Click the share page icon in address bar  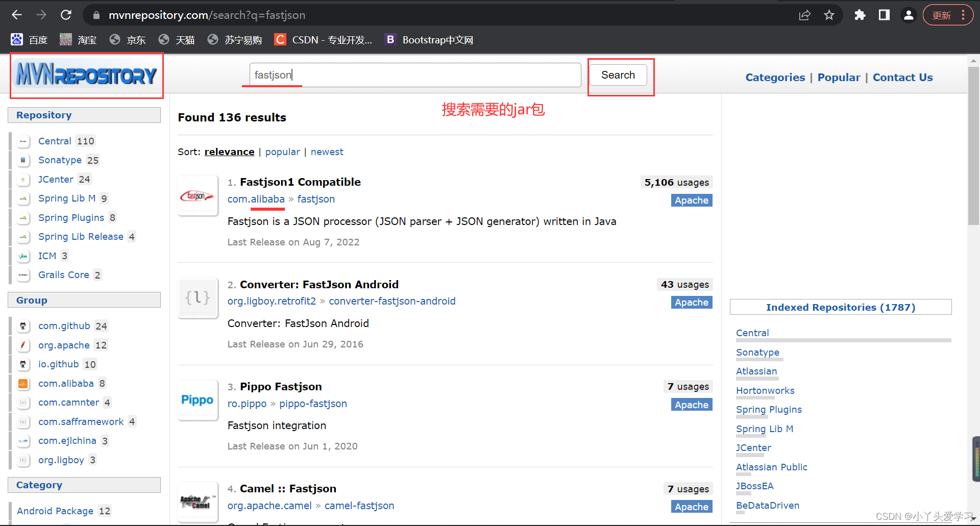pyautogui.click(x=804, y=15)
